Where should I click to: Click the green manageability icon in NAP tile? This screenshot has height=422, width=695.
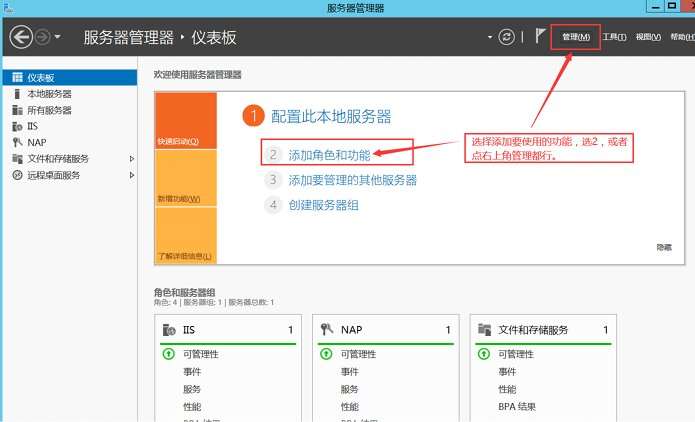tap(326, 354)
